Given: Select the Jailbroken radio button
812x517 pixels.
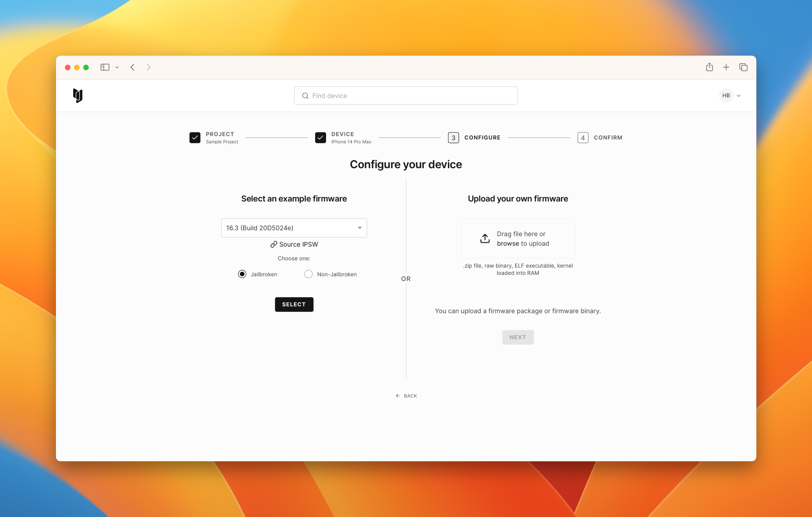Looking at the screenshot, I should (x=242, y=274).
